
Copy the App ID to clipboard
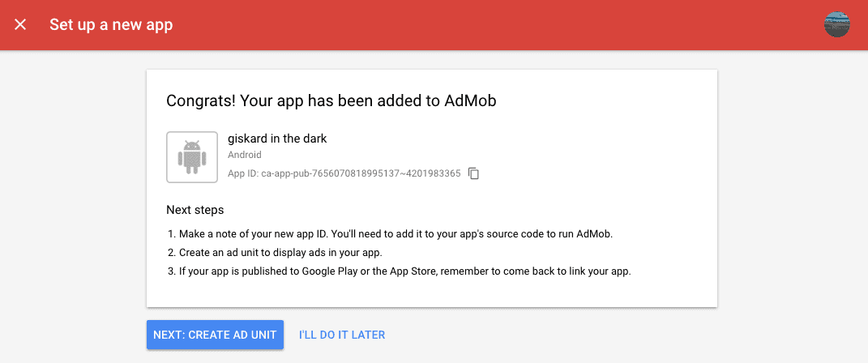[x=473, y=173]
